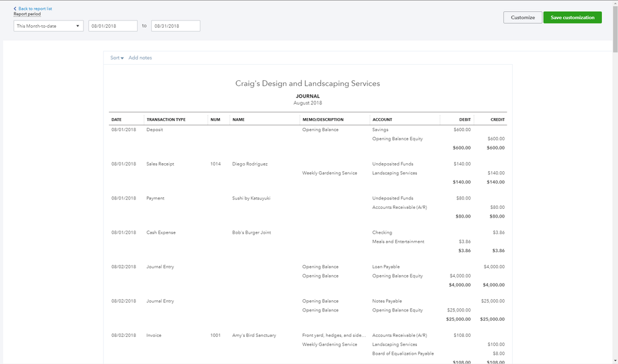
Task: Click the Sushi by Katsuyuki payment name
Action: (251, 198)
